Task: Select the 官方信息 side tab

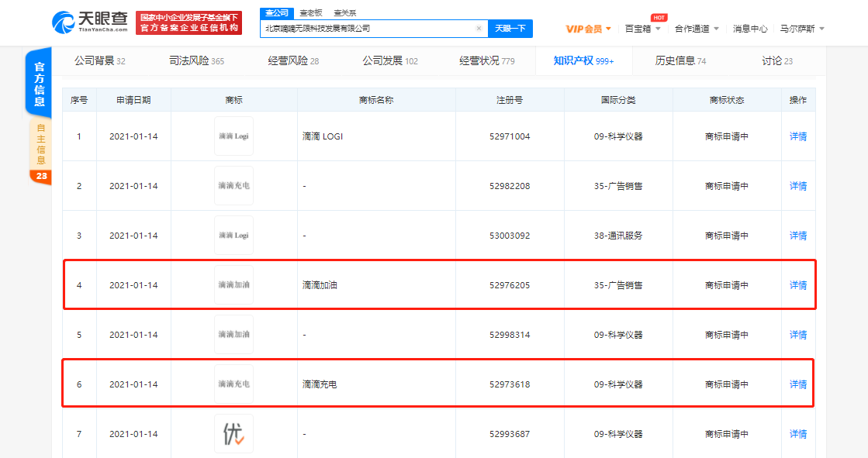Action: tap(40, 84)
